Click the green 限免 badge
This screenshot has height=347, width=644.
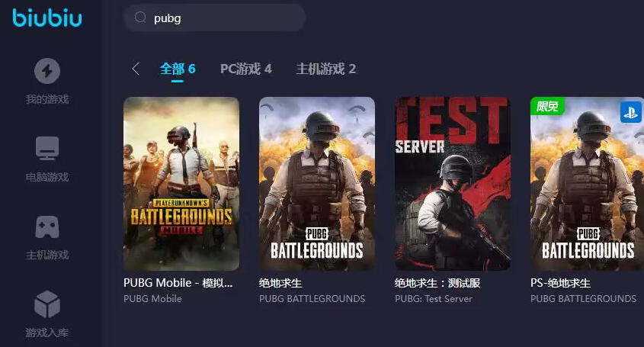point(547,106)
